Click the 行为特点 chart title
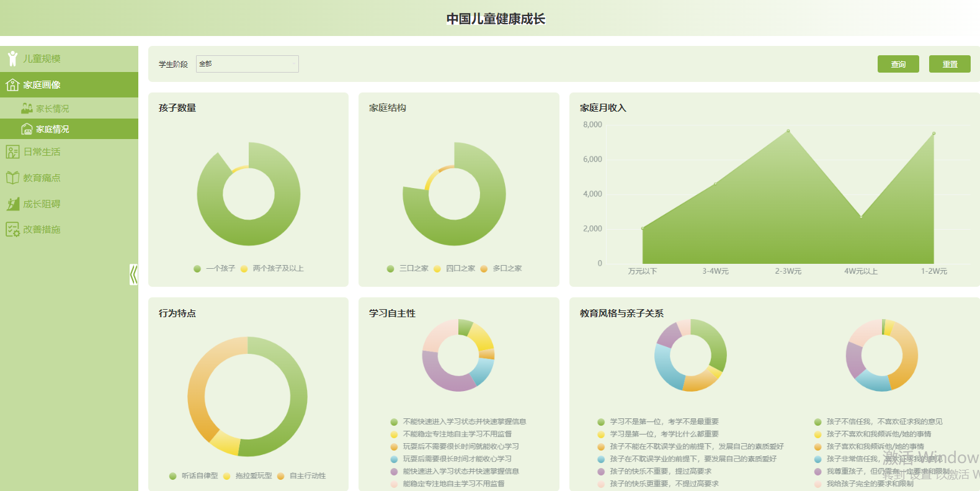Screen dimensions: 980x491 177,313
